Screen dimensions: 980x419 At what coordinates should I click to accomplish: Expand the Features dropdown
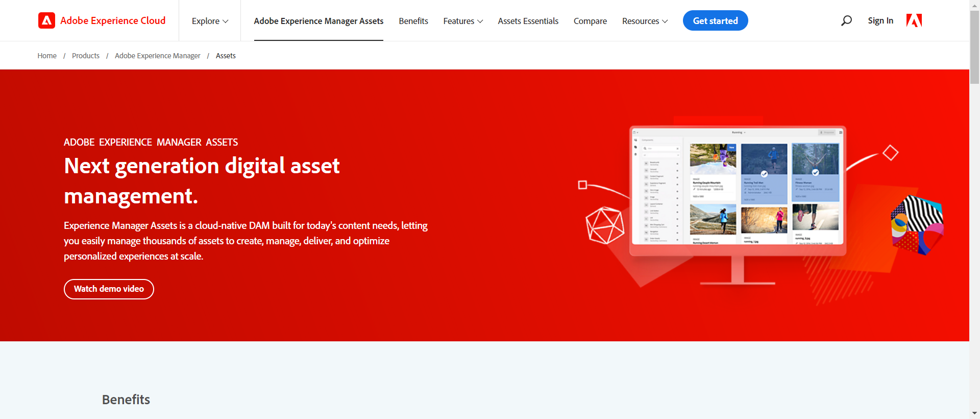click(x=463, y=21)
